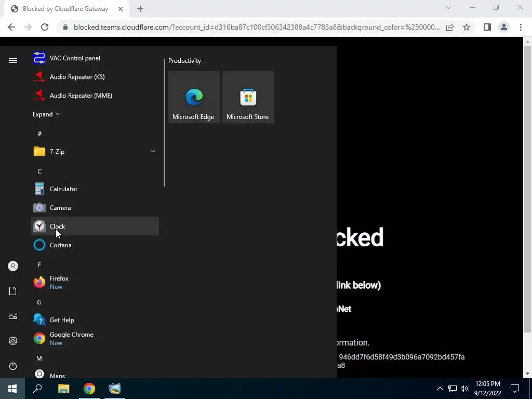Click the Chrome address bar URL
The height and width of the screenshot is (399, 532).
coord(257,27)
